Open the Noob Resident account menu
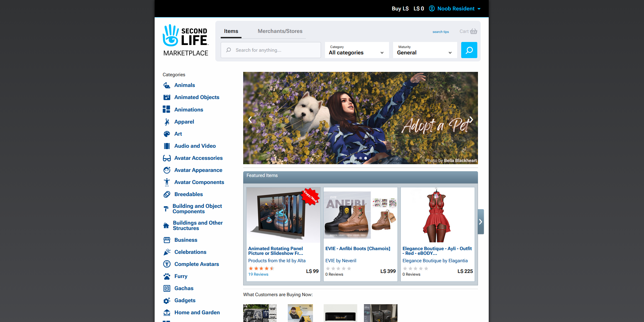This screenshot has width=644, height=322. (455, 9)
